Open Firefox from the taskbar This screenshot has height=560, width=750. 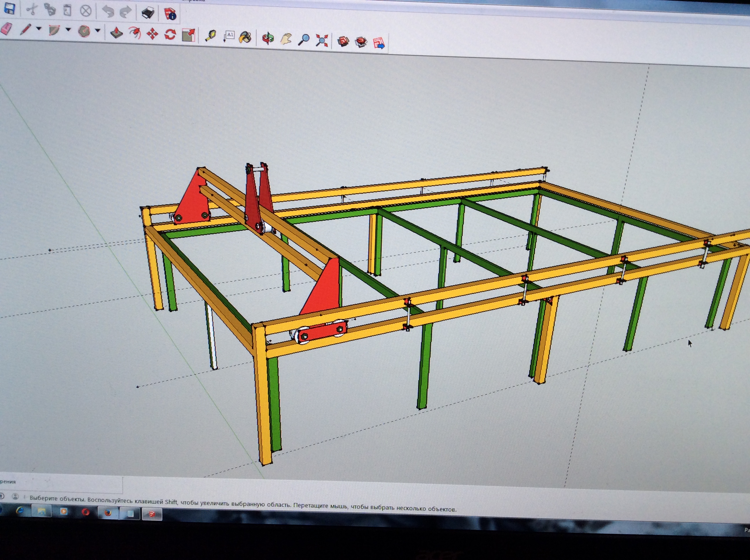tap(108, 513)
